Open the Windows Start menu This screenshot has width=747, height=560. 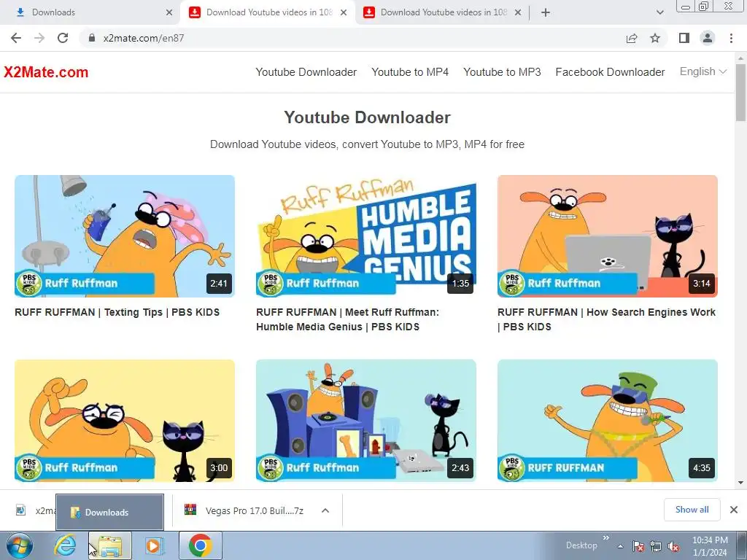[x=19, y=545]
